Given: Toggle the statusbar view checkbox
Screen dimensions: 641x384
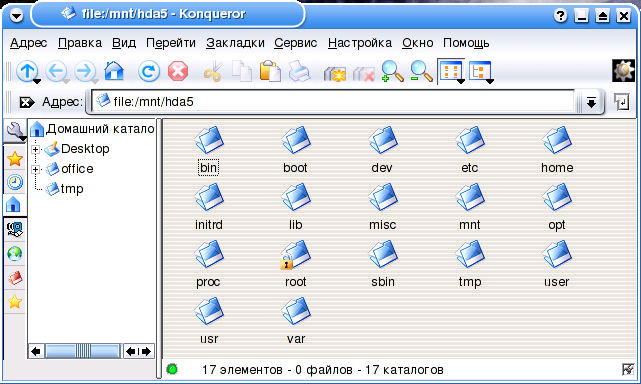Looking at the screenshot, I should (x=628, y=369).
